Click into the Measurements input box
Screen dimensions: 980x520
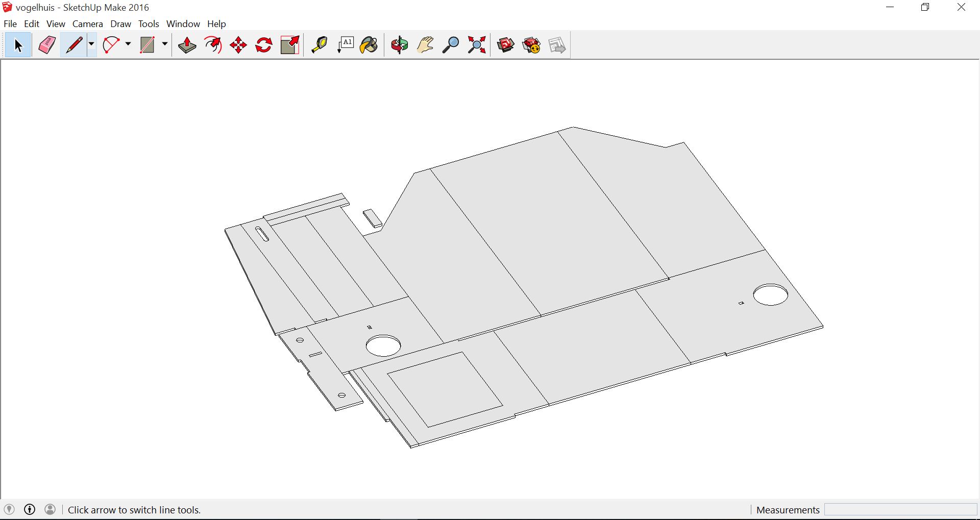900,510
